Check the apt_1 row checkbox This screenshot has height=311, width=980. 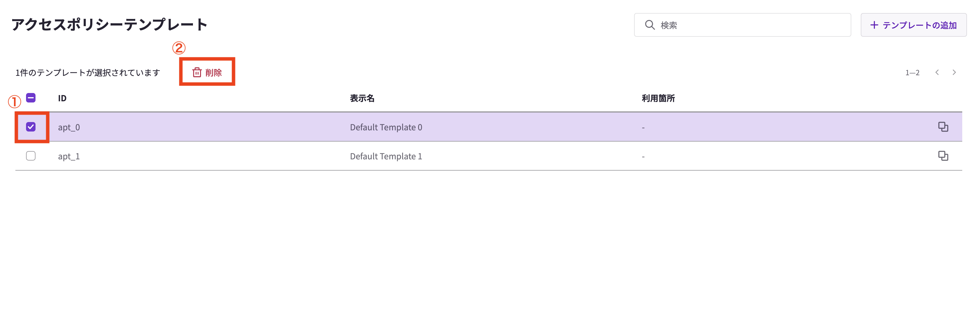[31, 156]
